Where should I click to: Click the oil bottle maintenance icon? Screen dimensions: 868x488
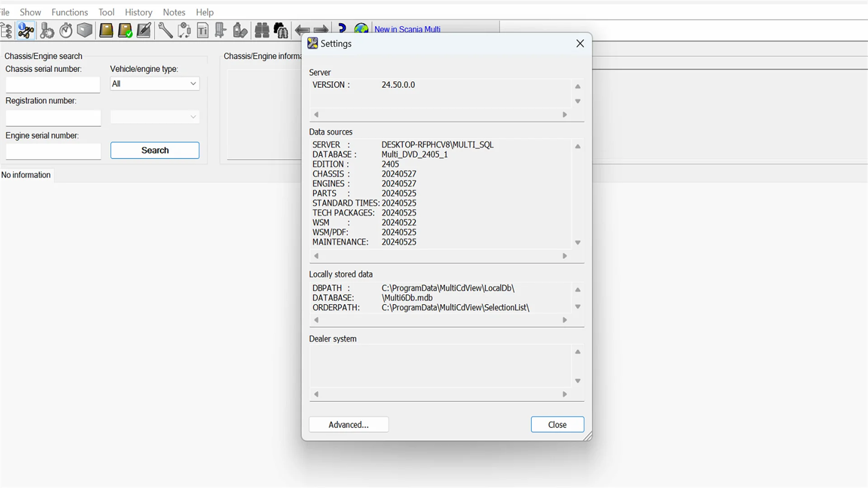[x=240, y=30]
